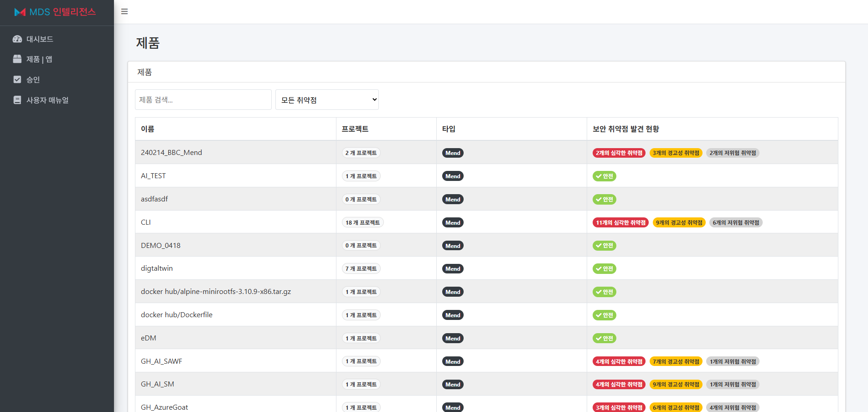The width and height of the screenshot is (868, 412).
Task: Click the 제품 검색 search input field
Action: [203, 99]
